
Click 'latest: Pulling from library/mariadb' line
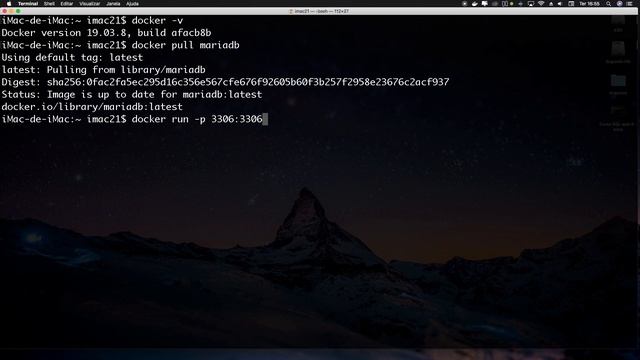[103, 70]
